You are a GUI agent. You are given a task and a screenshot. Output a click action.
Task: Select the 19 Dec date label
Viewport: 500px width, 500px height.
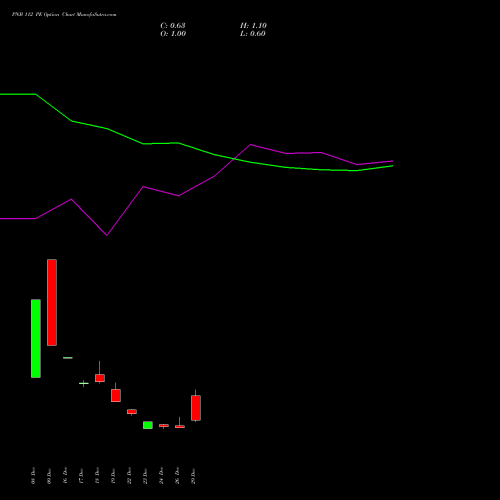click(113, 476)
